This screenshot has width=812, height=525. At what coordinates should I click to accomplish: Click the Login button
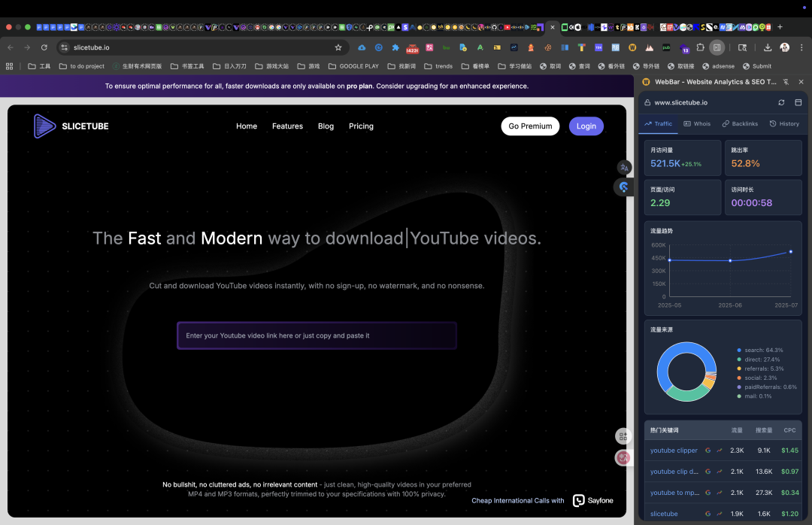586,126
